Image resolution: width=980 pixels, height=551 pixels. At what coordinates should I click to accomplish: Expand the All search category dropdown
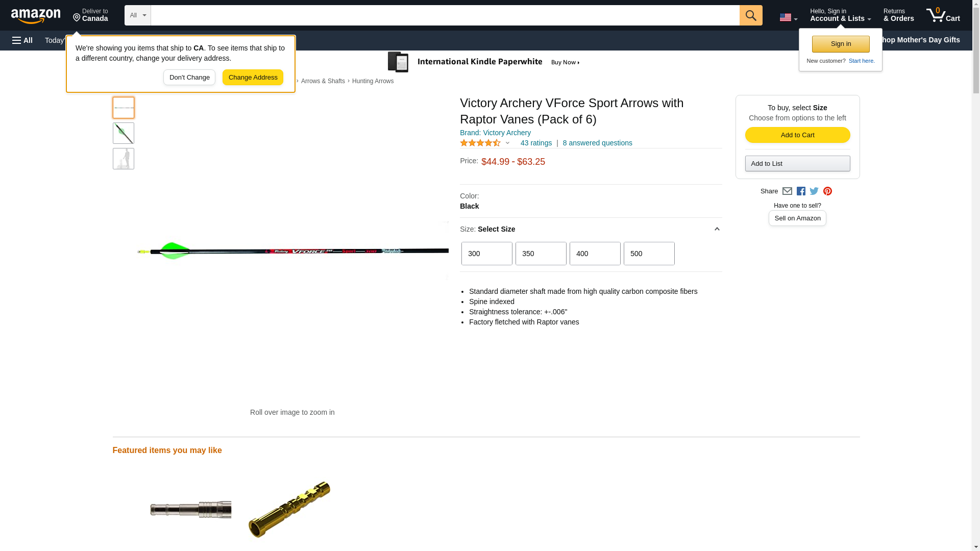pyautogui.click(x=137, y=15)
